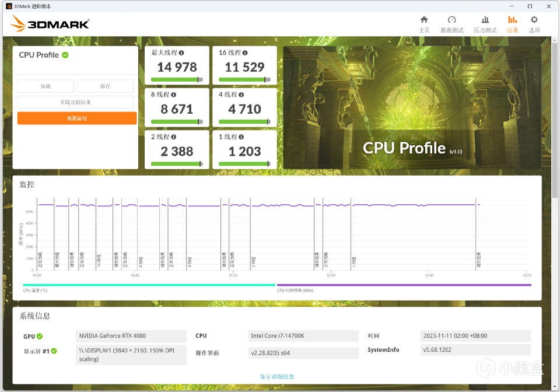Click 在线比较结果 compare online button
Image resolution: width=560 pixels, height=392 pixels.
click(x=75, y=102)
